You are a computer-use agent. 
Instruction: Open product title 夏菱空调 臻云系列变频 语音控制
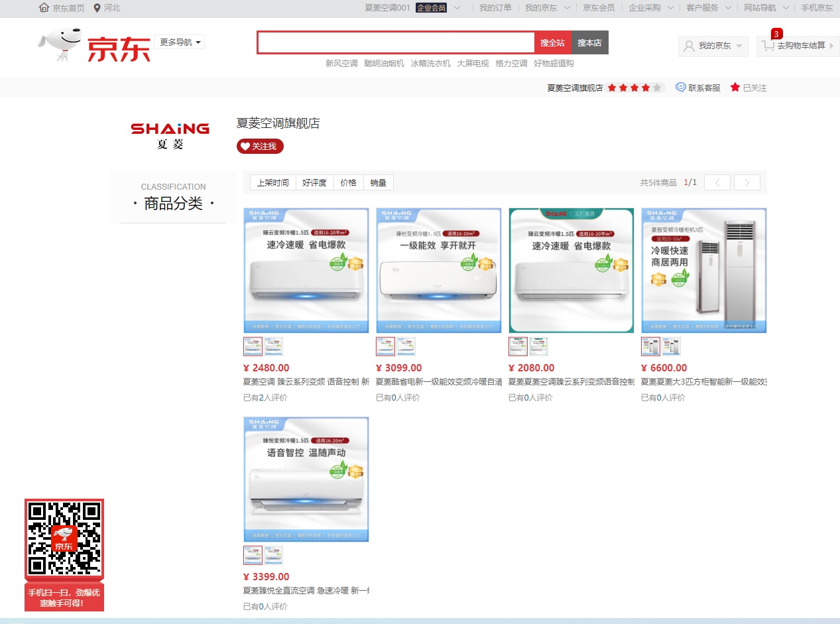coord(306,382)
